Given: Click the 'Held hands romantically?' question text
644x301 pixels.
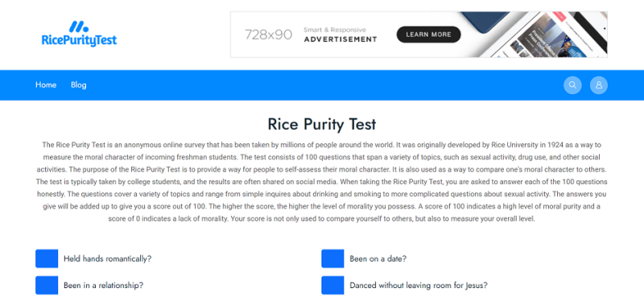Looking at the screenshot, I should 108,259.
